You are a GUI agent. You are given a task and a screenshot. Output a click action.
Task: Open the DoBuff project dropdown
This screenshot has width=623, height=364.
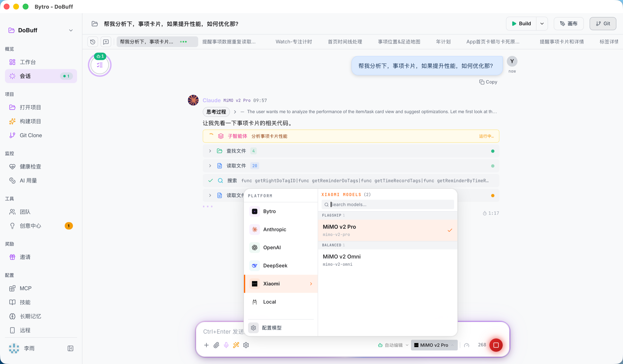click(x=71, y=30)
